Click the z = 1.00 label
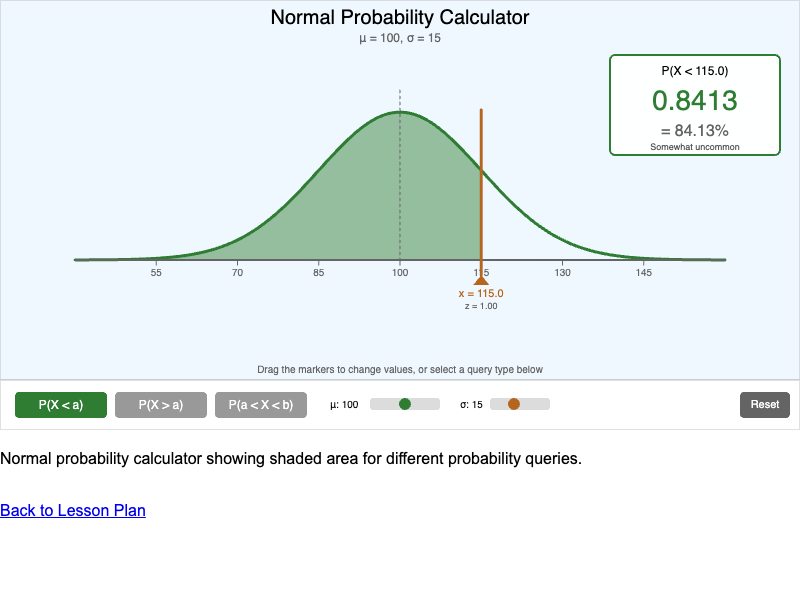This screenshot has height=600, width=800. 482,306
